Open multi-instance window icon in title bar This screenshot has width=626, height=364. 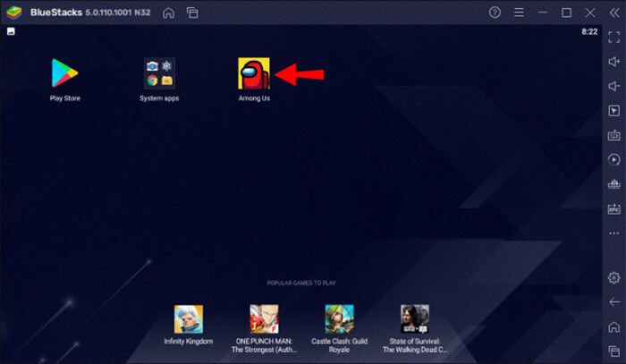(192, 13)
